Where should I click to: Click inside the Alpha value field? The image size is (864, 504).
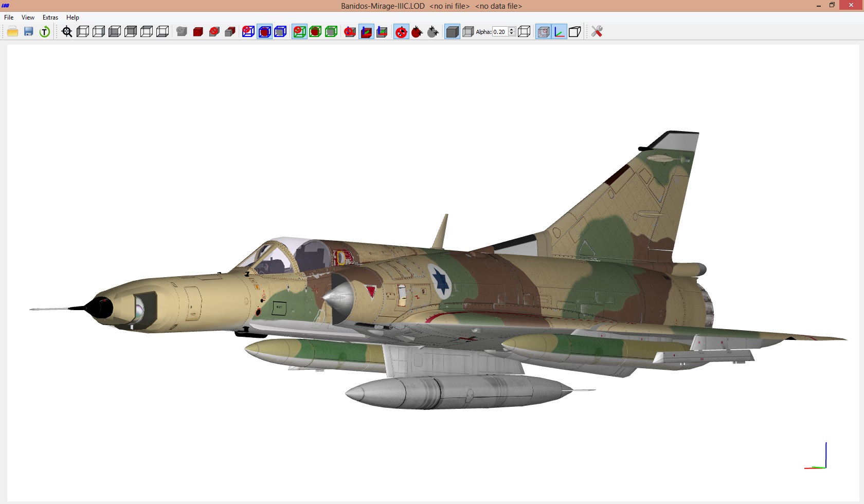point(500,32)
